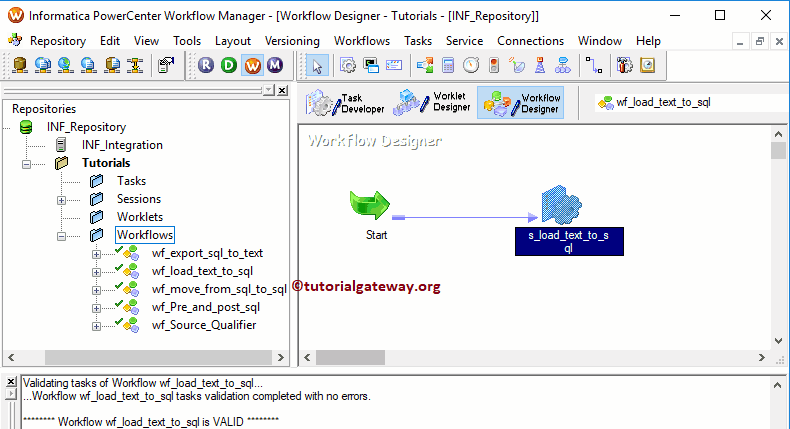The image size is (790, 429).
Task: Expand the wf_Pre_and_post_sql node
Action: (x=96, y=308)
